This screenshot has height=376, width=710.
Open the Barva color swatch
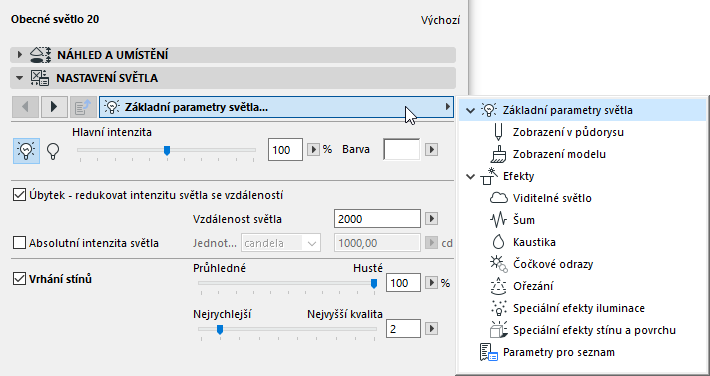(x=402, y=149)
